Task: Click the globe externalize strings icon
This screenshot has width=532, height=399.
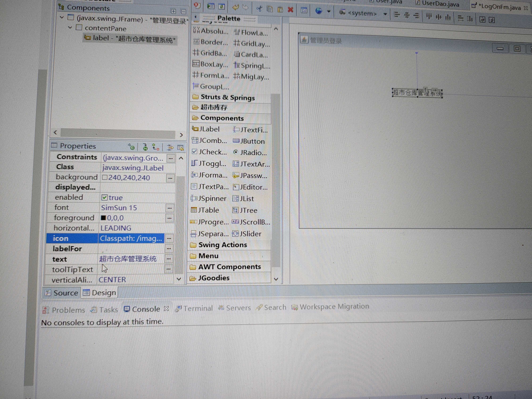Action: (319, 11)
